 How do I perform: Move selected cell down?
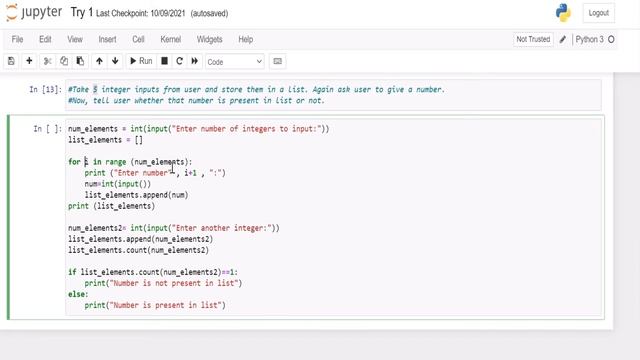[x=115, y=61]
